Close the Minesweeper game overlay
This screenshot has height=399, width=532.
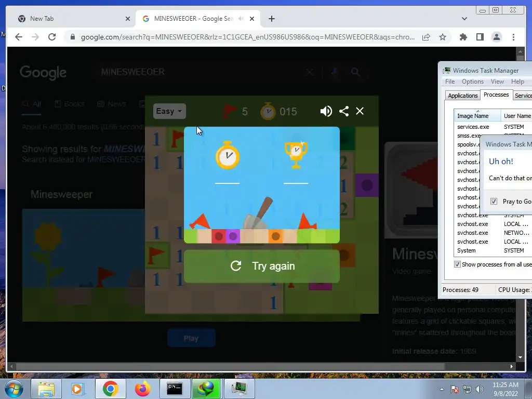click(360, 111)
